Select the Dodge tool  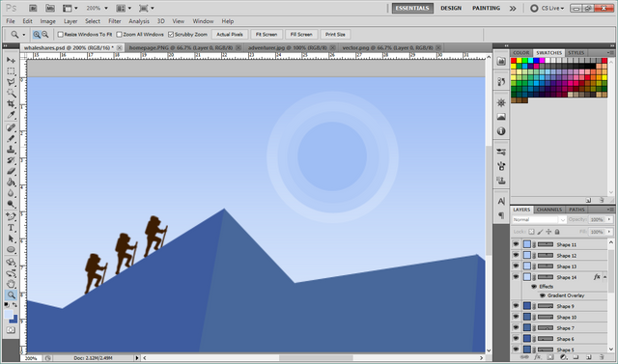[x=11, y=204]
